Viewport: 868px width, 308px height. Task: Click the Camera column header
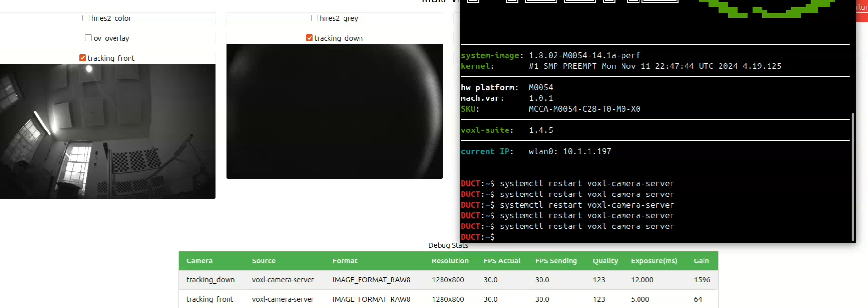point(199,261)
